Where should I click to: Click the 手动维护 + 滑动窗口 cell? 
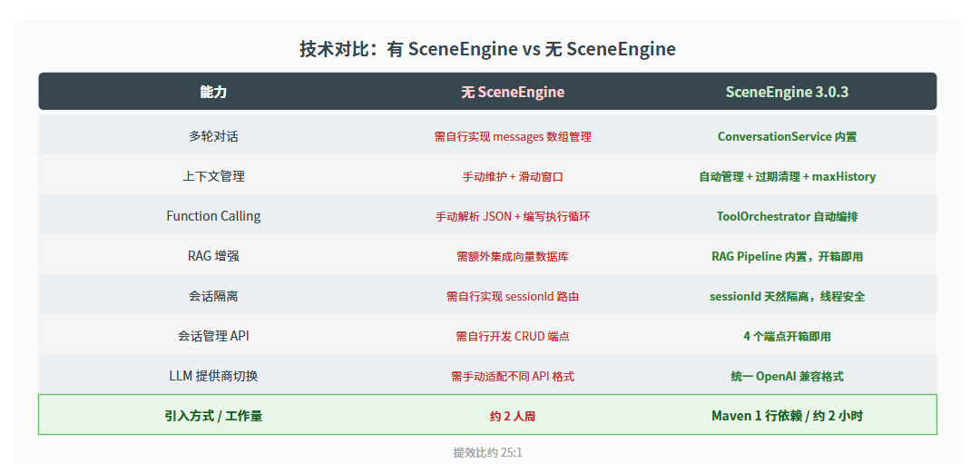click(513, 176)
